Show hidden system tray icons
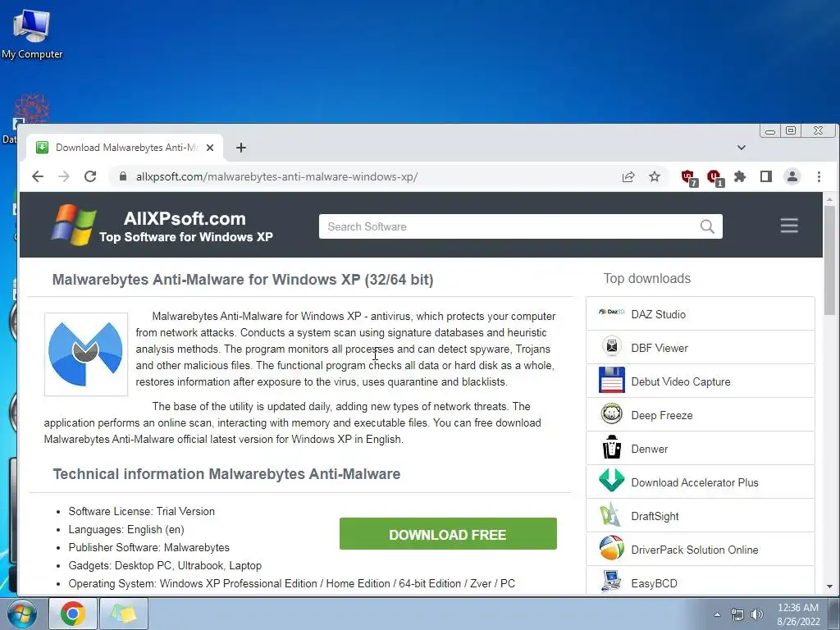This screenshot has width=840, height=630. point(717,614)
